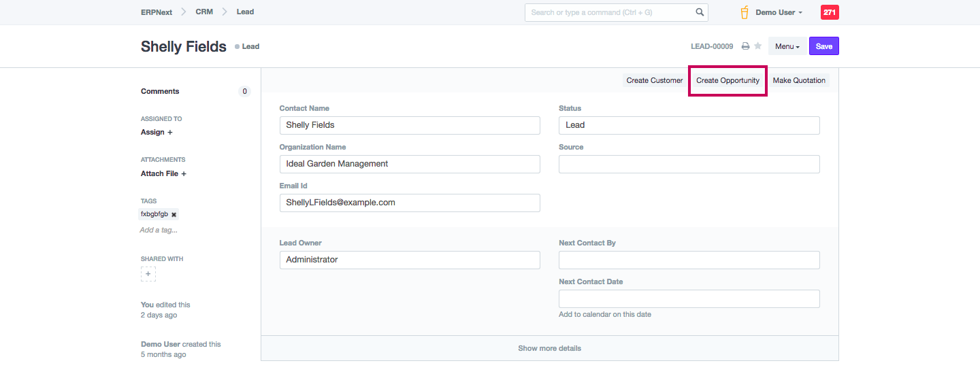Click the Add a tag field

[159, 230]
